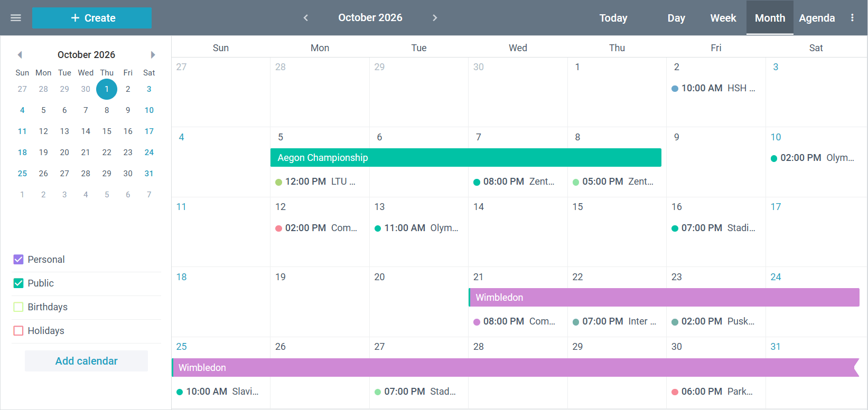This screenshot has width=868, height=410.
Task: Click the Add calendar button
Action: point(86,361)
